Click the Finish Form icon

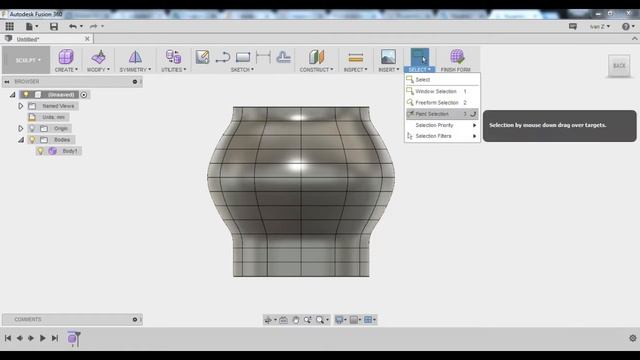tap(457, 57)
